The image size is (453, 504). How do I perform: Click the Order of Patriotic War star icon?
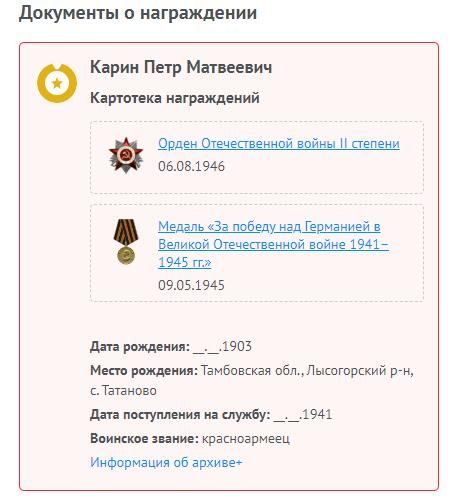coord(126,155)
